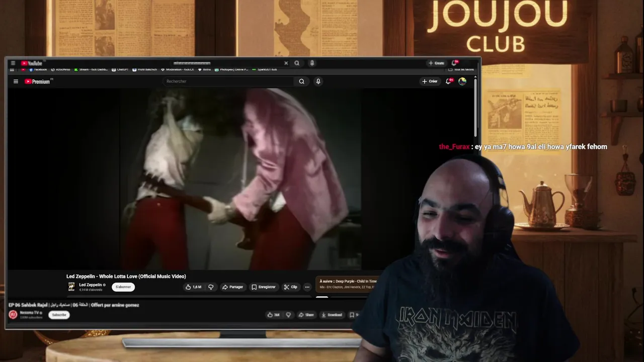The width and height of the screenshot is (644, 362).
Task: Open the account avatar menu
Action: (x=462, y=81)
